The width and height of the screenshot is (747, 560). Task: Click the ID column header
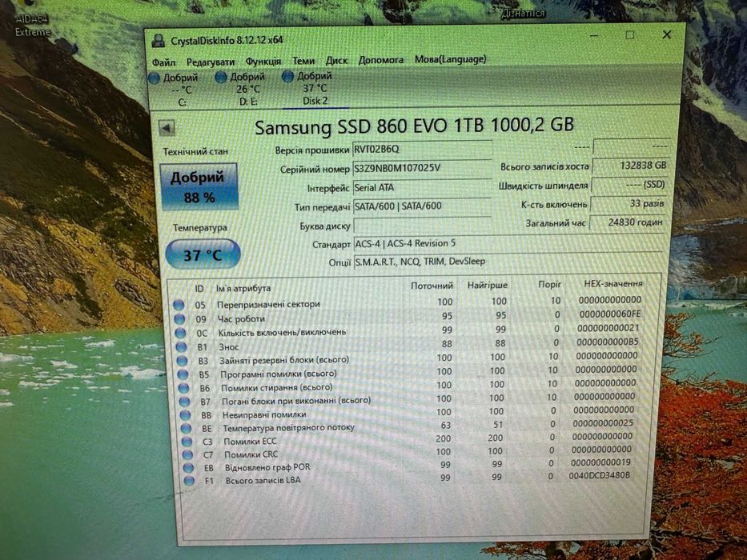point(199,289)
